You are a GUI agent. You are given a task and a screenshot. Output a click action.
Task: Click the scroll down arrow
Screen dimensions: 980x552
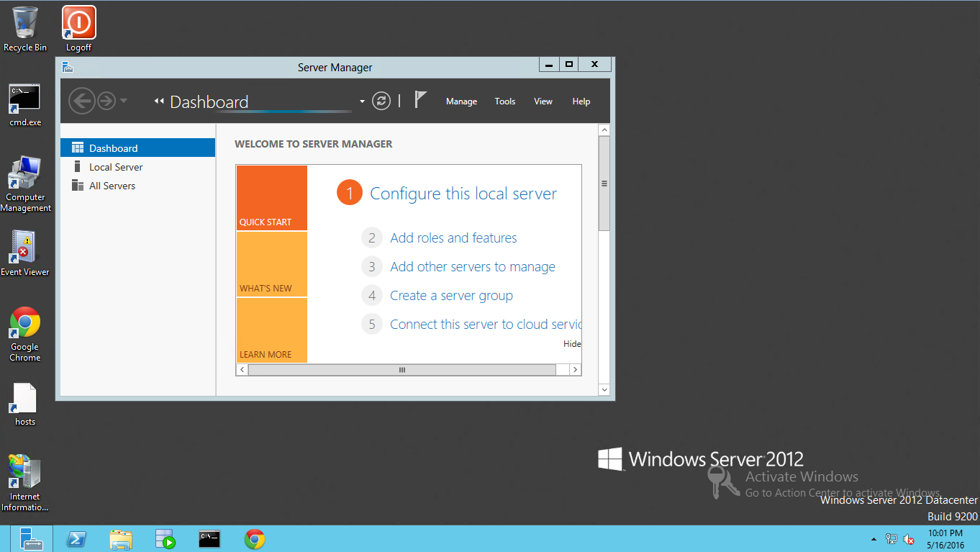click(x=604, y=389)
